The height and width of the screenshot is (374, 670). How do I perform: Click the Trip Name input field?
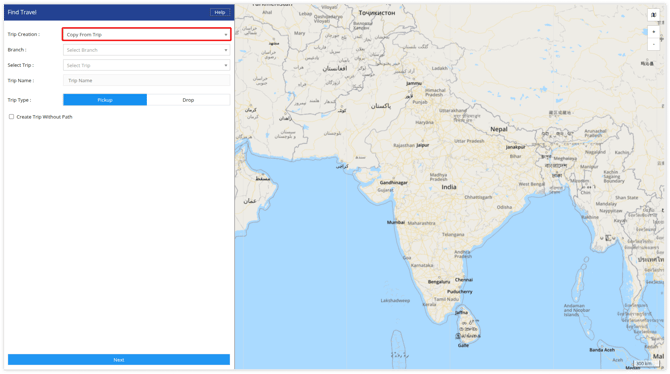coord(147,80)
